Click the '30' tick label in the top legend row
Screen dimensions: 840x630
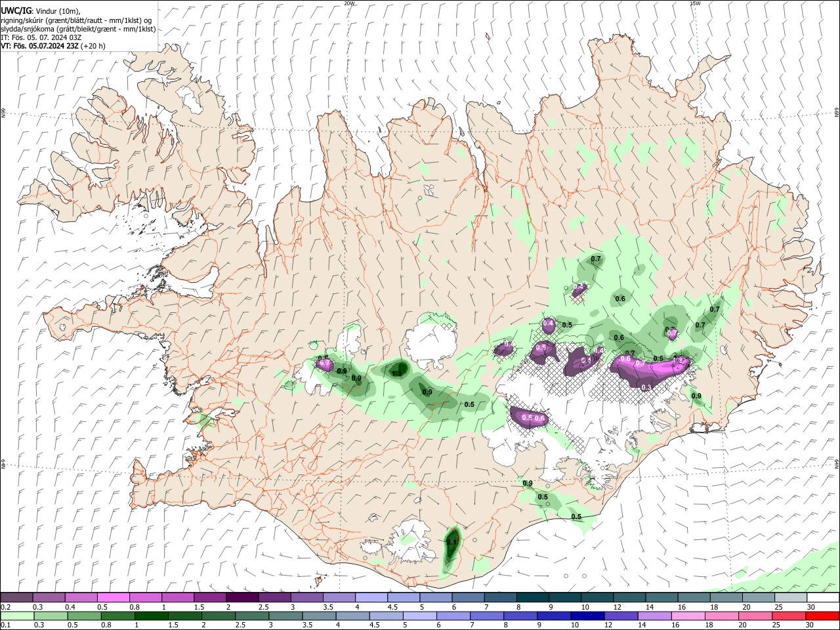811,607
